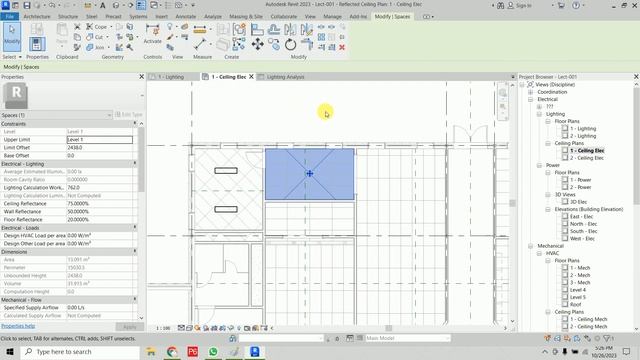This screenshot has height=360, width=640.
Task: Select the Align tool in Modify panel
Action: 257,29
